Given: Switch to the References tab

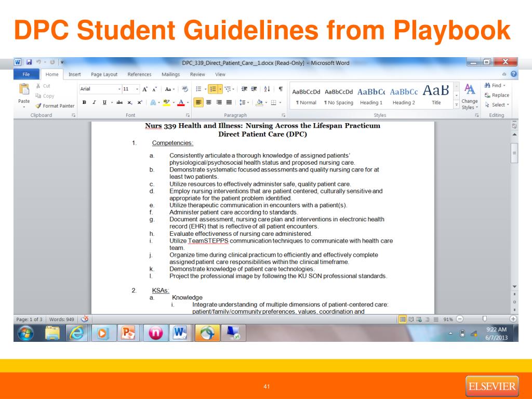Looking at the screenshot, I should pyautogui.click(x=139, y=74).
